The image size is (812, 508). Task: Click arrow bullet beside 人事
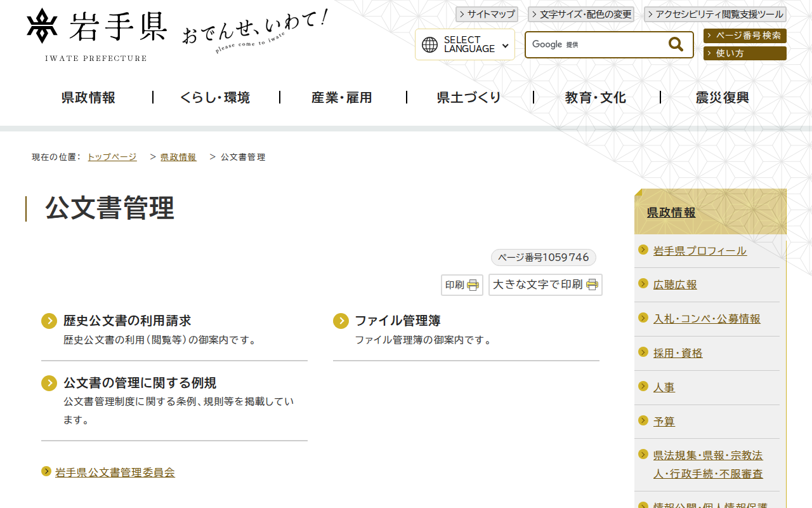click(643, 386)
